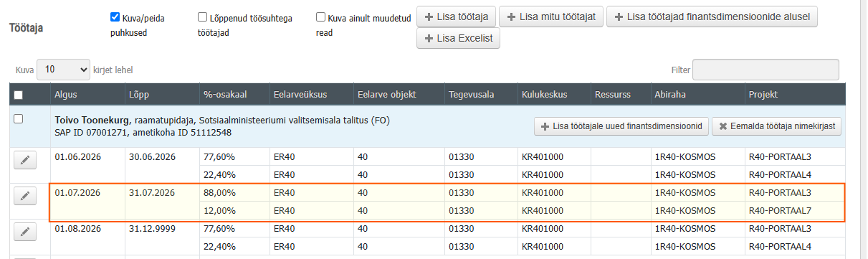This screenshot has width=868, height=259.
Task: Click the 12,00% share value
Action: click(219, 210)
